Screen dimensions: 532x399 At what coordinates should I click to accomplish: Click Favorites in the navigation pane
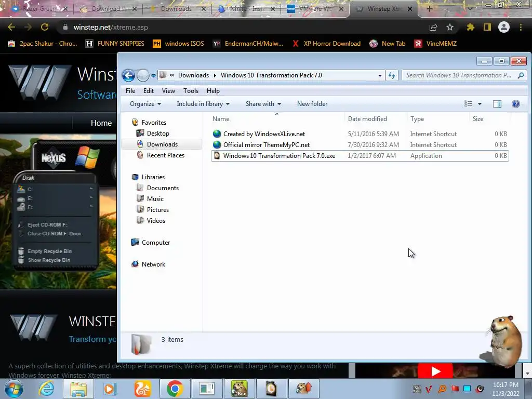pyautogui.click(x=154, y=123)
